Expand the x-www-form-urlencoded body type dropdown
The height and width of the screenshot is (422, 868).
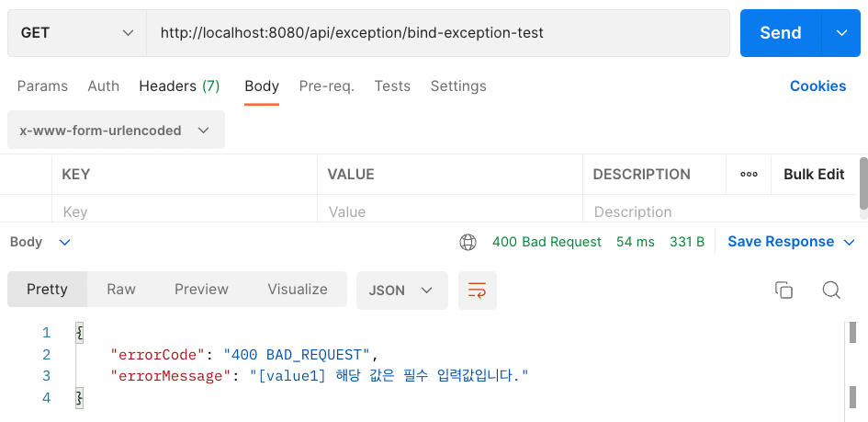tap(117, 131)
